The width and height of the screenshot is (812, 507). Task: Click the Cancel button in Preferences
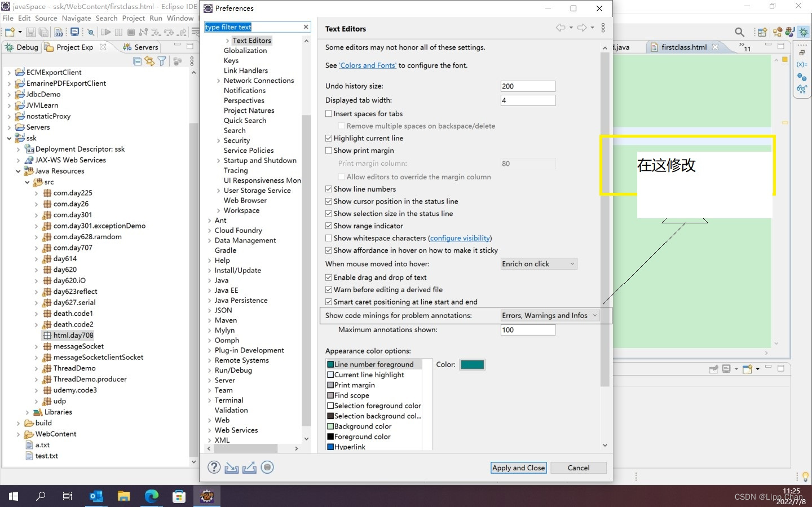tap(579, 468)
